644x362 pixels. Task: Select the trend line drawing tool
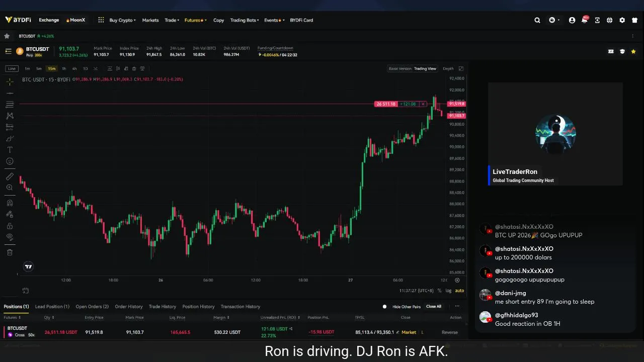10,93
